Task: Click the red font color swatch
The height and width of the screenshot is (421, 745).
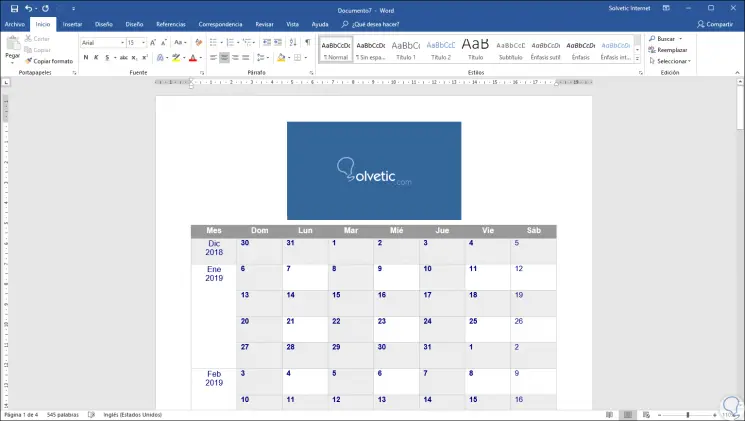Action: point(194,57)
